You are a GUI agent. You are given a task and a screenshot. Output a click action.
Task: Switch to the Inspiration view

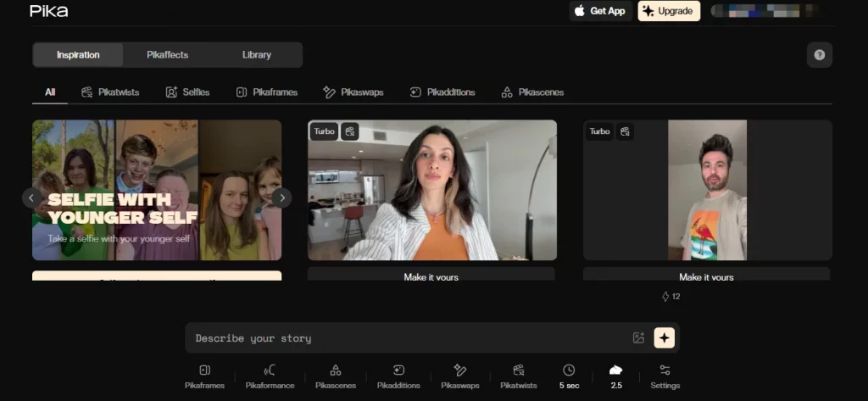pyautogui.click(x=78, y=55)
